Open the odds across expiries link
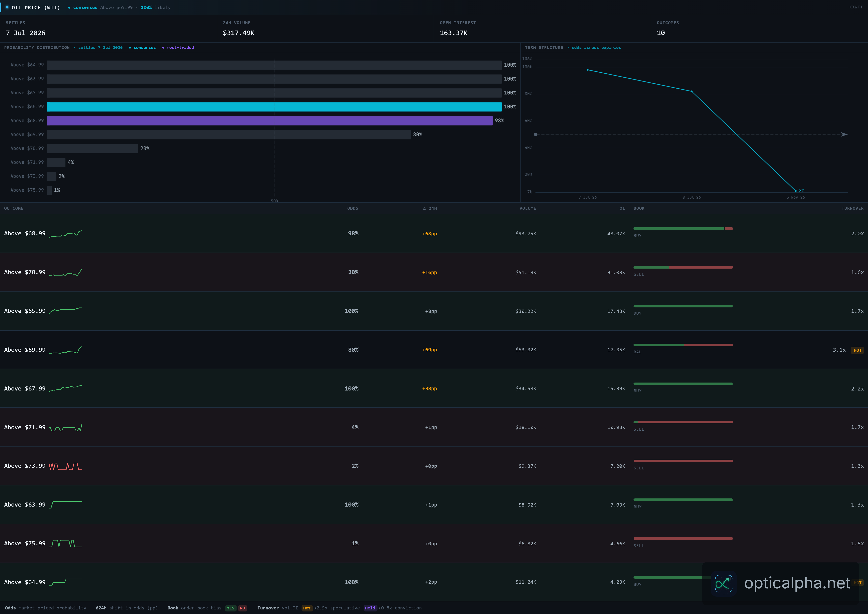The width and height of the screenshot is (868, 614). tap(596, 48)
